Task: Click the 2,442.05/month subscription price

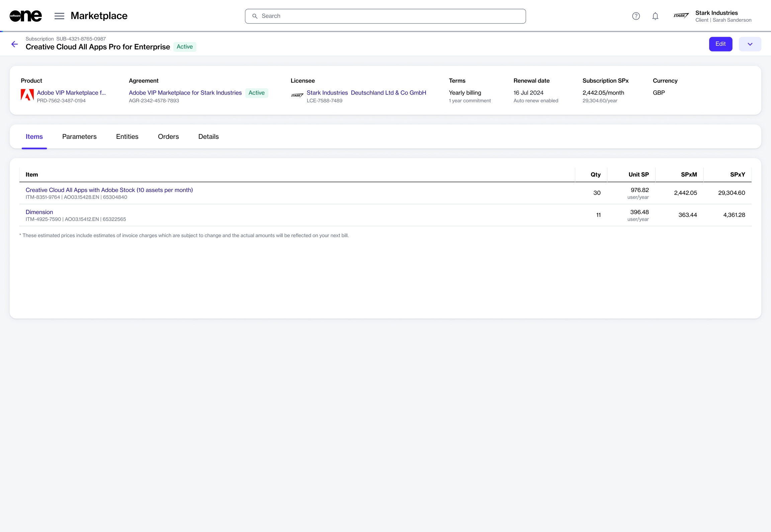Action: [603, 93]
